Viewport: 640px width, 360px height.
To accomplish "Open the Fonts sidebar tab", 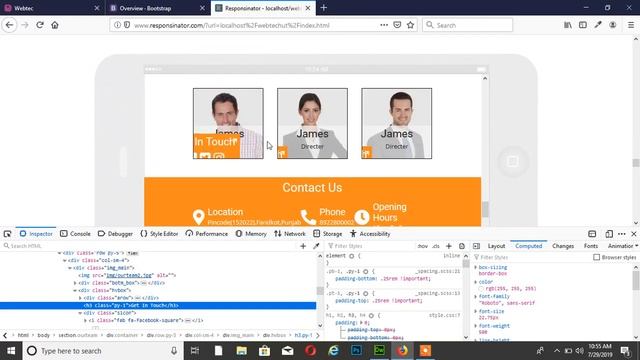I will 591,246.
